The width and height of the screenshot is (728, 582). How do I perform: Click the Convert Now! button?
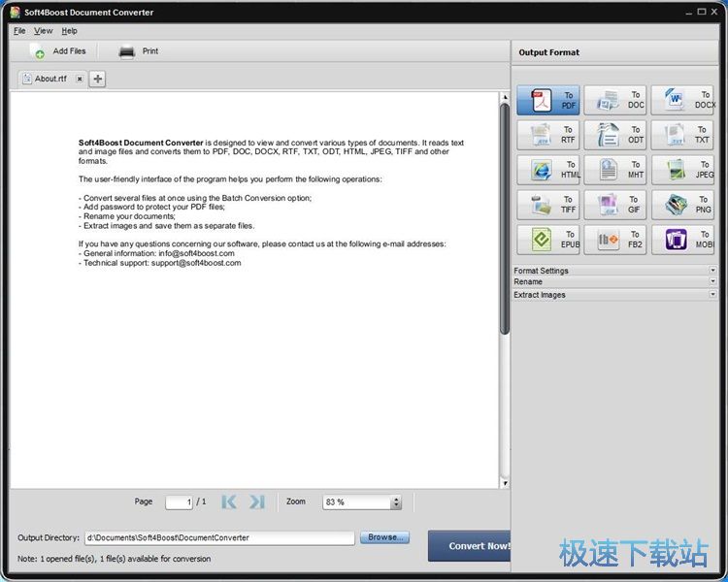[x=469, y=546]
